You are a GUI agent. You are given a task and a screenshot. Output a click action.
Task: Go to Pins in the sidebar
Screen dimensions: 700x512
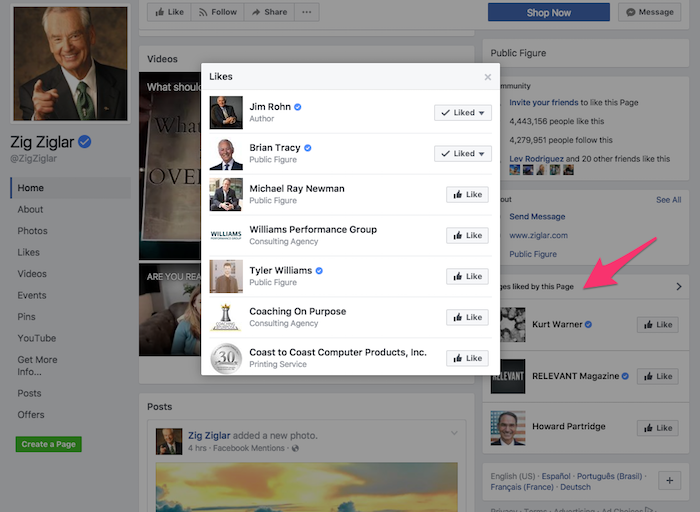26,316
